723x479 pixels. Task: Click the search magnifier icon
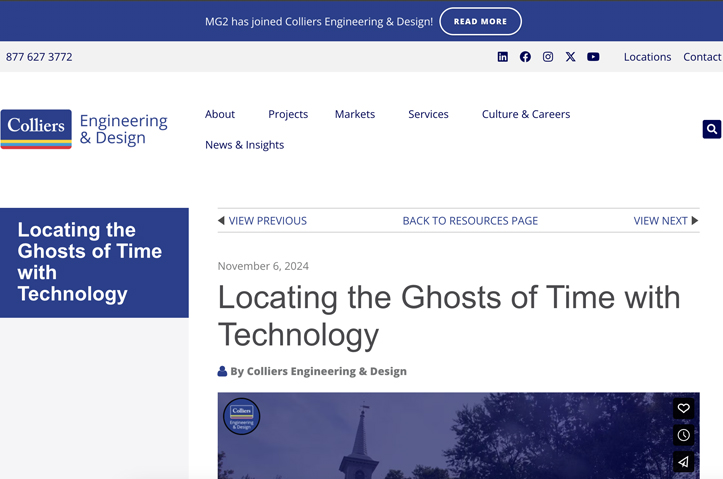click(x=712, y=129)
